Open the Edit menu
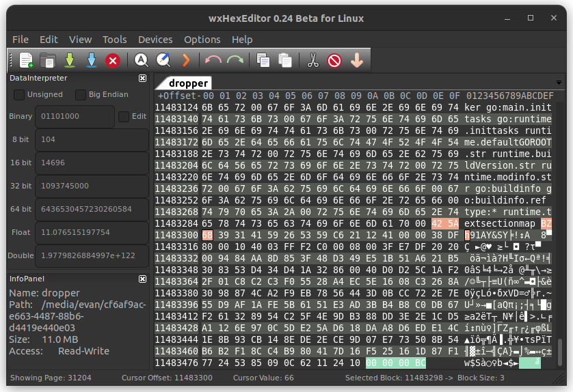The width and height of the screenshot is (573, 392). [x=49, y=40]
